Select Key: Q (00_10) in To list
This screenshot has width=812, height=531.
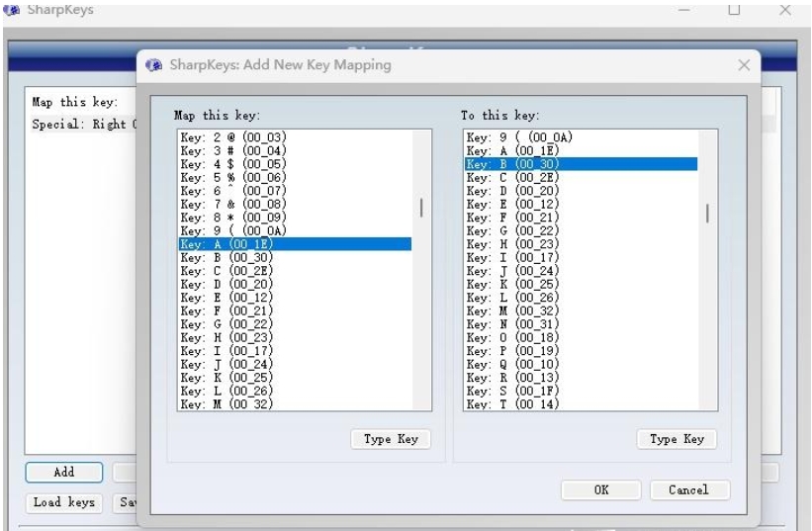(581, 364)
